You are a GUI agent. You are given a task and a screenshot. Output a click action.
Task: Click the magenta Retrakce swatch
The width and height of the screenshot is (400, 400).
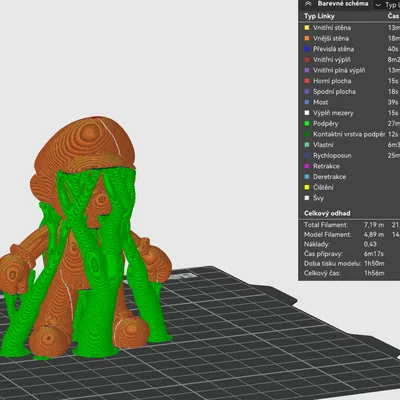[x=307, y=166]
